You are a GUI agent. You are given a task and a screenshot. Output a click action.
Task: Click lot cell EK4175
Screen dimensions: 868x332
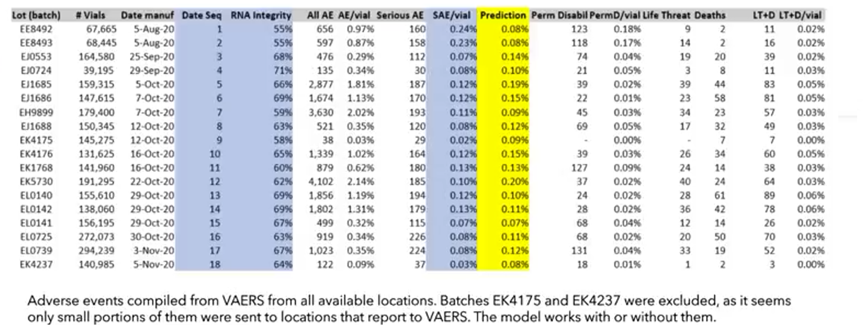pyautogui.click(x=36, y=140)
